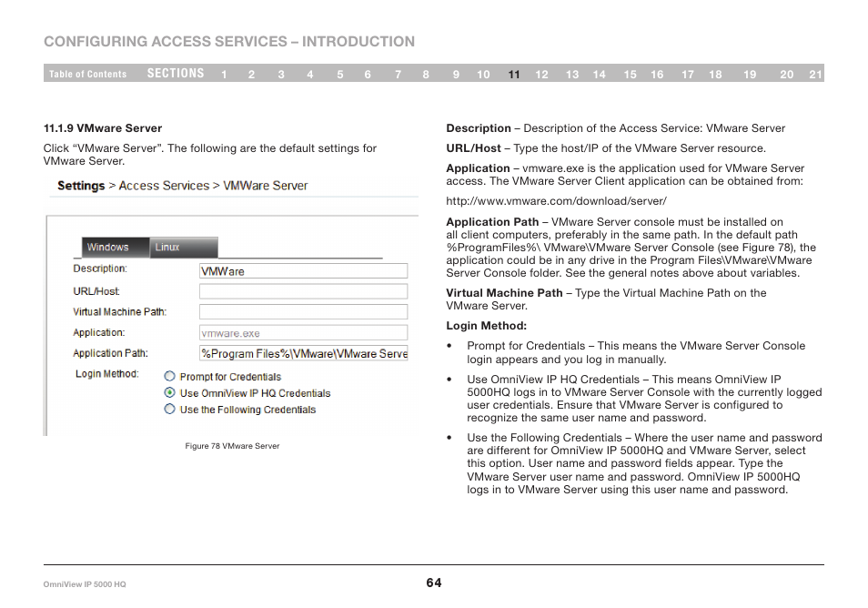Switch to the Linux tab
The height and width of the screenshot is (608, 868).
pos(184,247)
